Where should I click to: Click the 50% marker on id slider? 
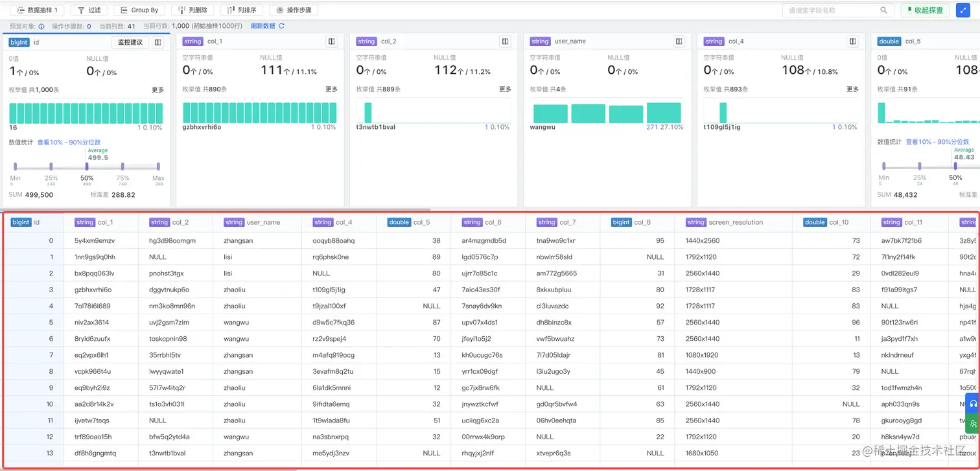click(x=87, y=167)
